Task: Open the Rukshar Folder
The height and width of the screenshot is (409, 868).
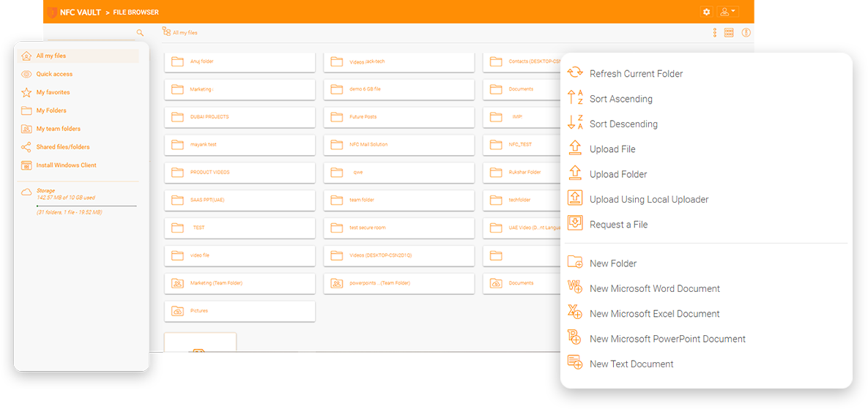Action: coord(522,173)
